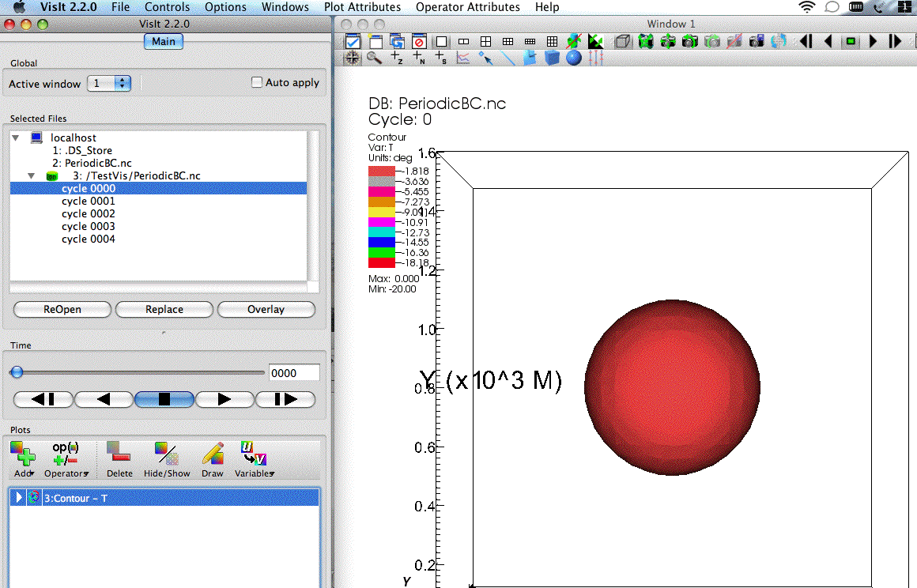The image size is (917, 588).
Task: Click the magnifying glass zoom tool
Action: click(374, 58)
